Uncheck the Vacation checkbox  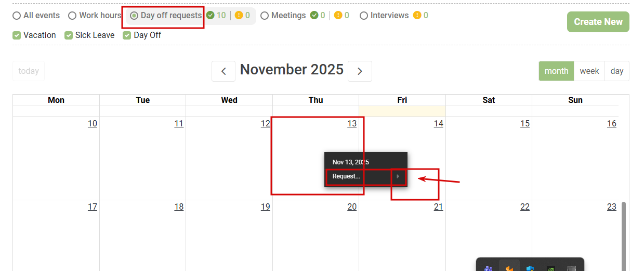(17, 35)
